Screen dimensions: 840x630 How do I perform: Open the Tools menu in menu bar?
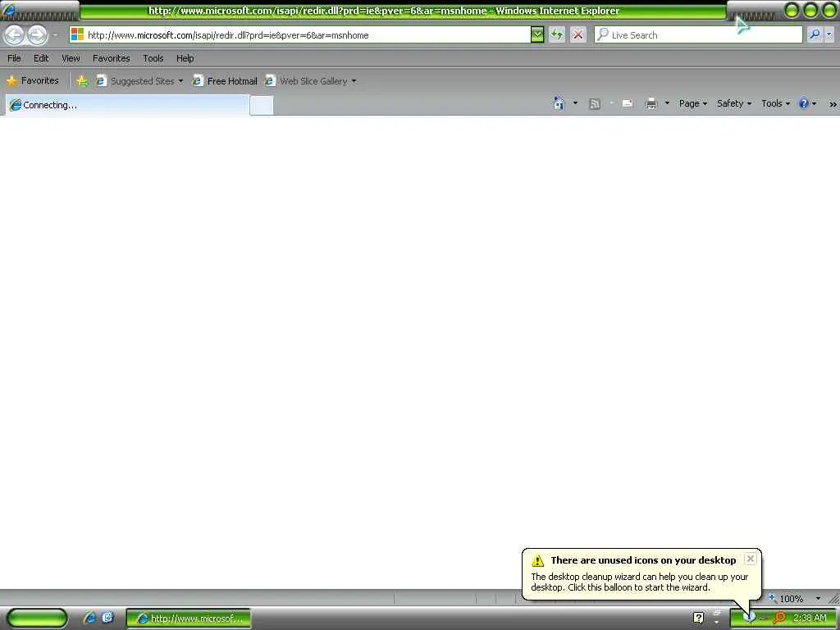(153, 58)
